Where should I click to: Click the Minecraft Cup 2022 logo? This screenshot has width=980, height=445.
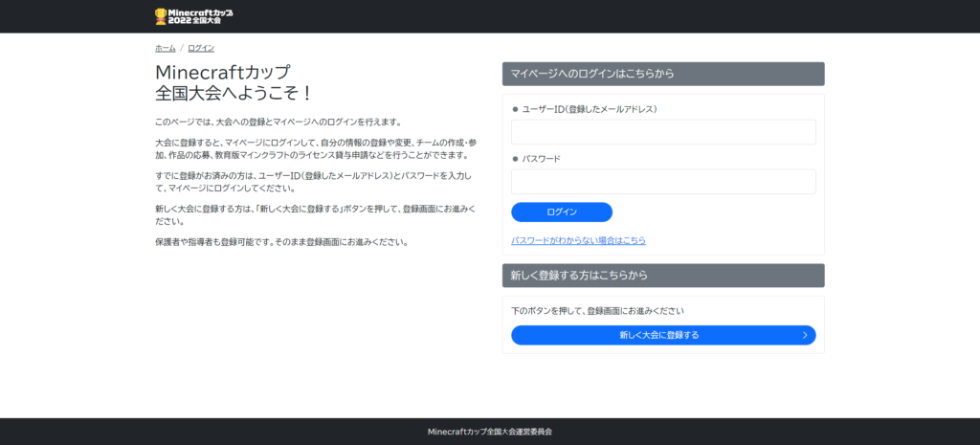tap(192, 16)
